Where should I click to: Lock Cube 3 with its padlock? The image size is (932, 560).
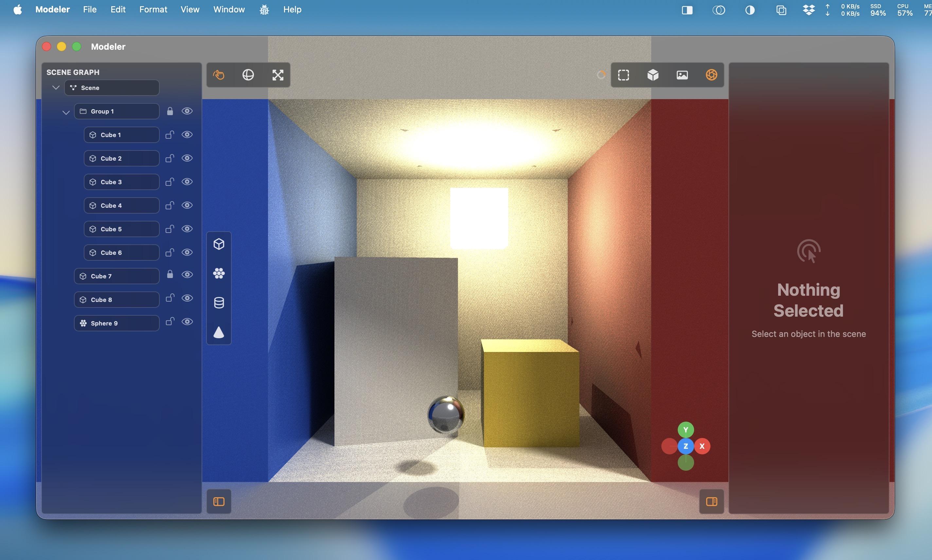(x=170, y=182)
